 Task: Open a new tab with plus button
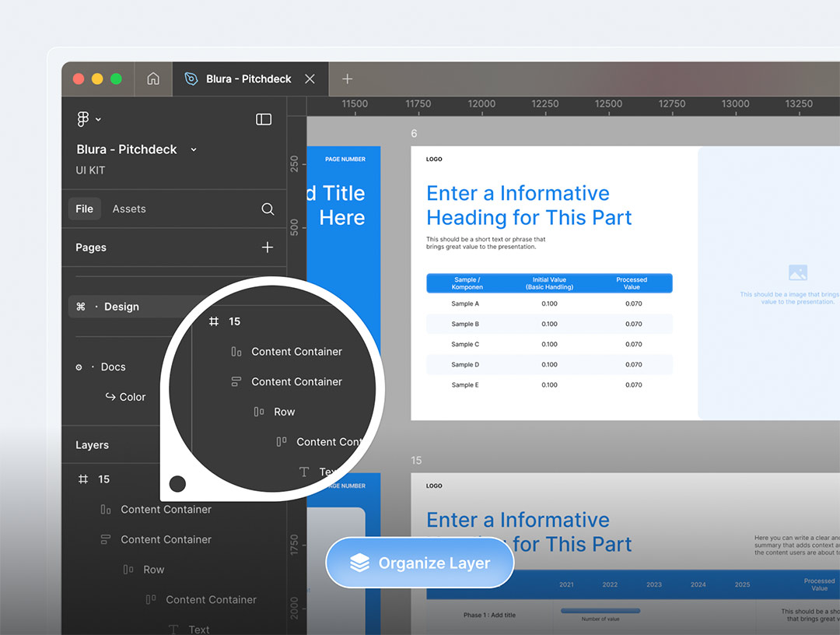coord(348,79)
